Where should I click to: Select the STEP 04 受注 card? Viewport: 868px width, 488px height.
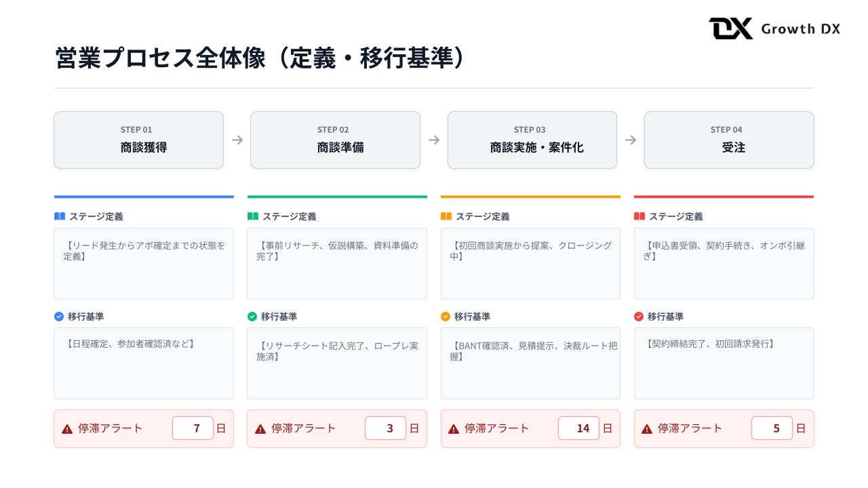click(x=728, y=140)
